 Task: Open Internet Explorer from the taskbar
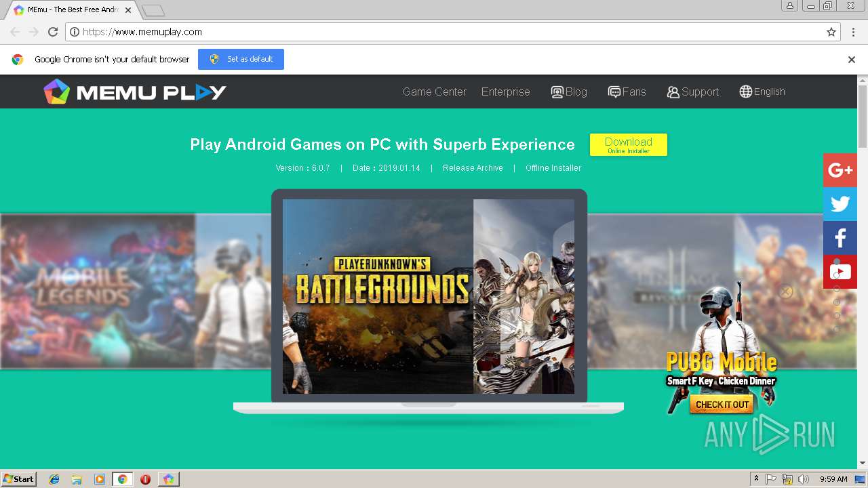[54, 479]
